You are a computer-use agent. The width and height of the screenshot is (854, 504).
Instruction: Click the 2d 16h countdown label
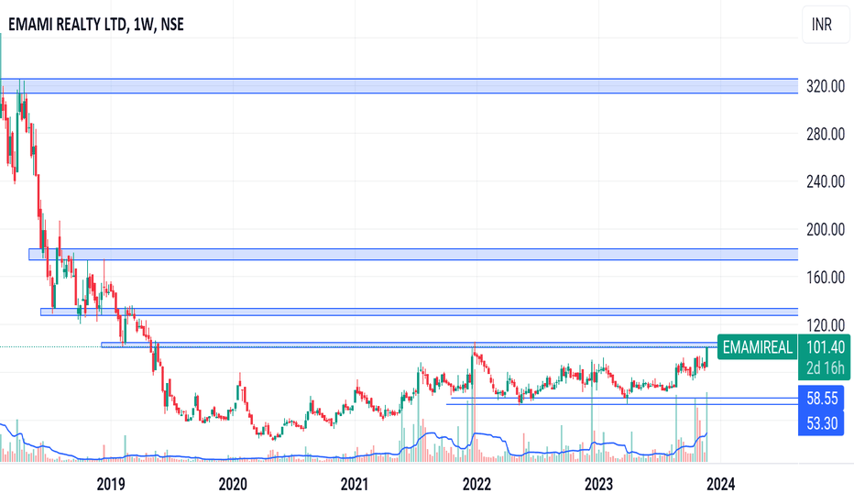[825, 368]
